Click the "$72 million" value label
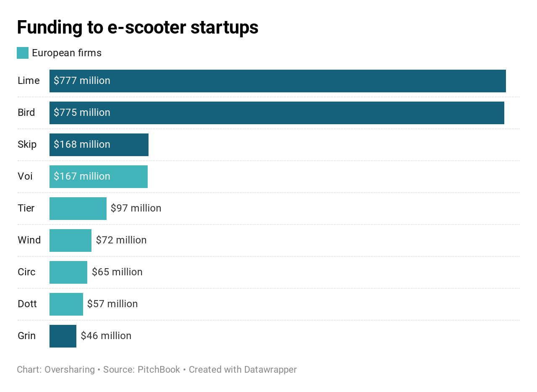537x392 pixels. [121, 240]
